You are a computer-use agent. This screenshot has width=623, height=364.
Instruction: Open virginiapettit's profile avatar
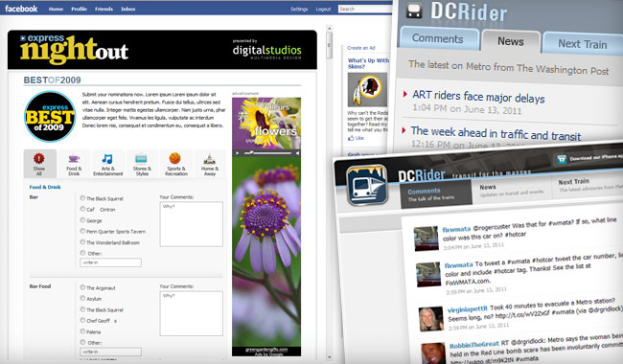431,319
